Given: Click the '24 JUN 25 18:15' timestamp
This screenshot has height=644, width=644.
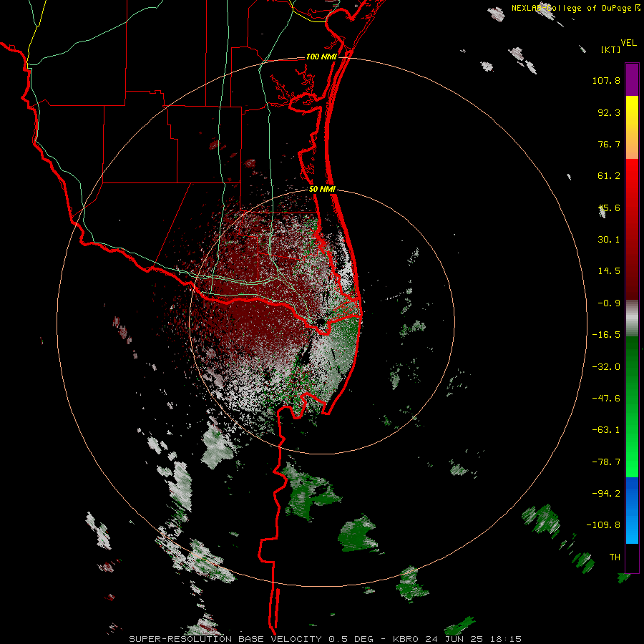Looking at the screenshot, I should pyautogui.click(x=474, y=639).
